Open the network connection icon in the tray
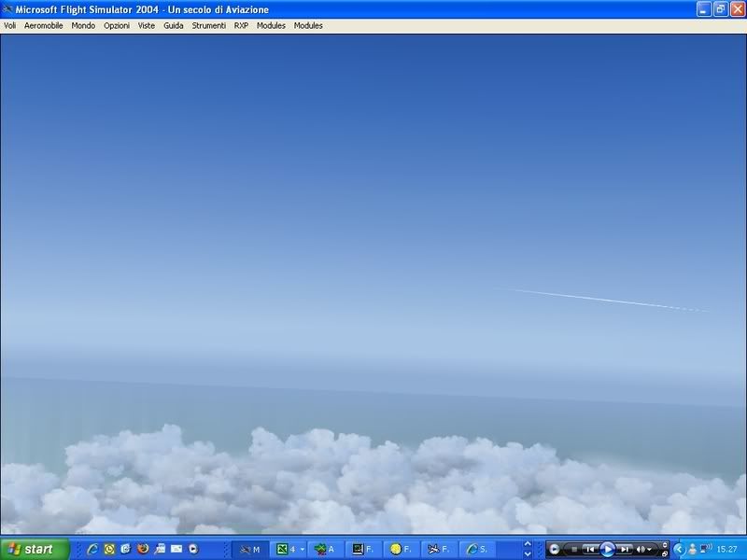This screenshot has height=560, width=747. point(706,549)
